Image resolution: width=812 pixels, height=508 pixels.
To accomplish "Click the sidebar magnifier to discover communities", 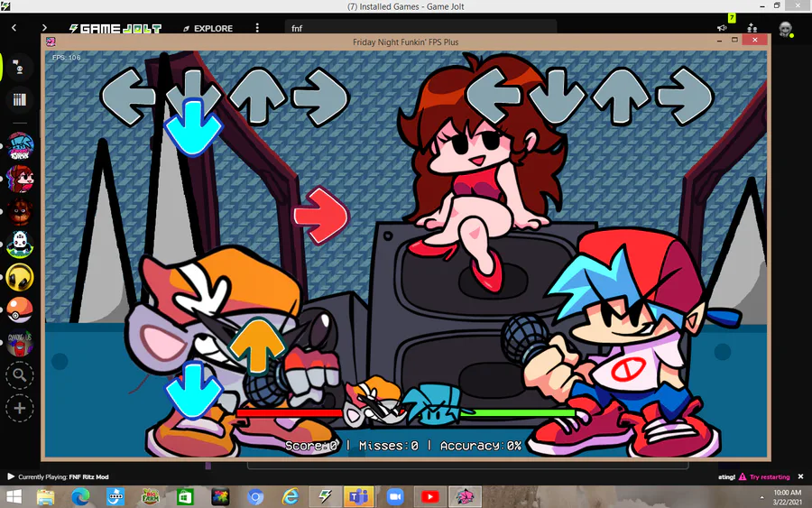I will coord(20,375).
